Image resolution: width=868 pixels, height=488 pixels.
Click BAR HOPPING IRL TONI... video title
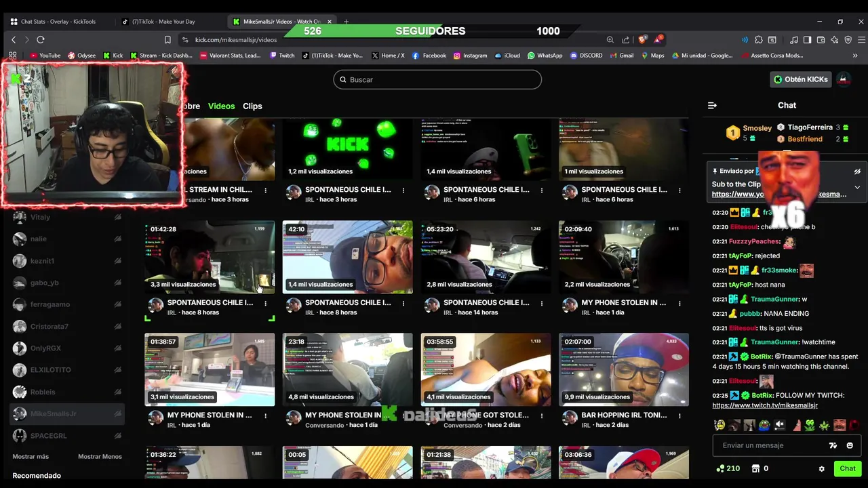(624, 415)
